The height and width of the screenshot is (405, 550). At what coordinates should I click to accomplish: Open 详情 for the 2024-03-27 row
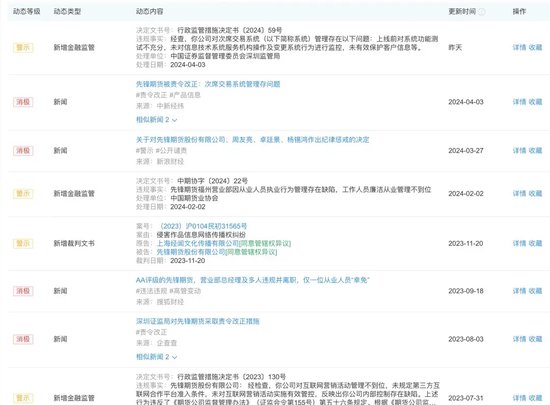click(519, 151)
